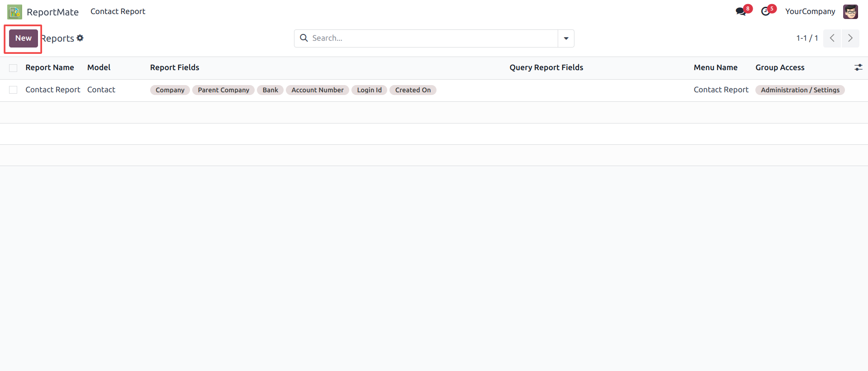Open the YourCompany switcher
This screenshot has height=371, width=868.
point(810,11)
